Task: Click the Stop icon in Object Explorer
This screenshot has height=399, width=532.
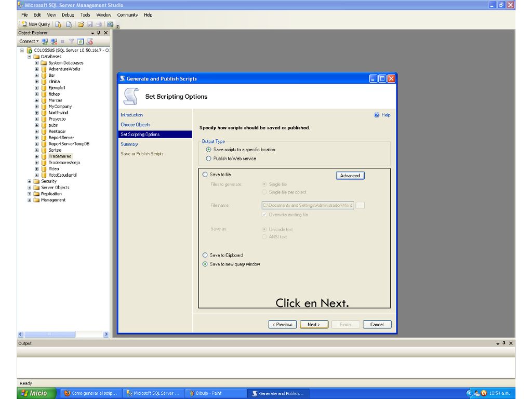Action: tap(63, 42)
